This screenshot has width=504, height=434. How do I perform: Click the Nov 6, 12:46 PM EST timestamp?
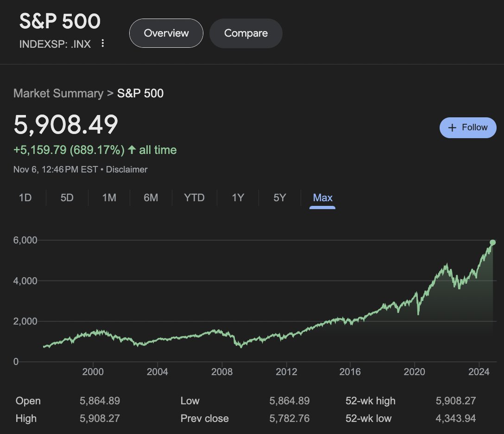[56, 170]
